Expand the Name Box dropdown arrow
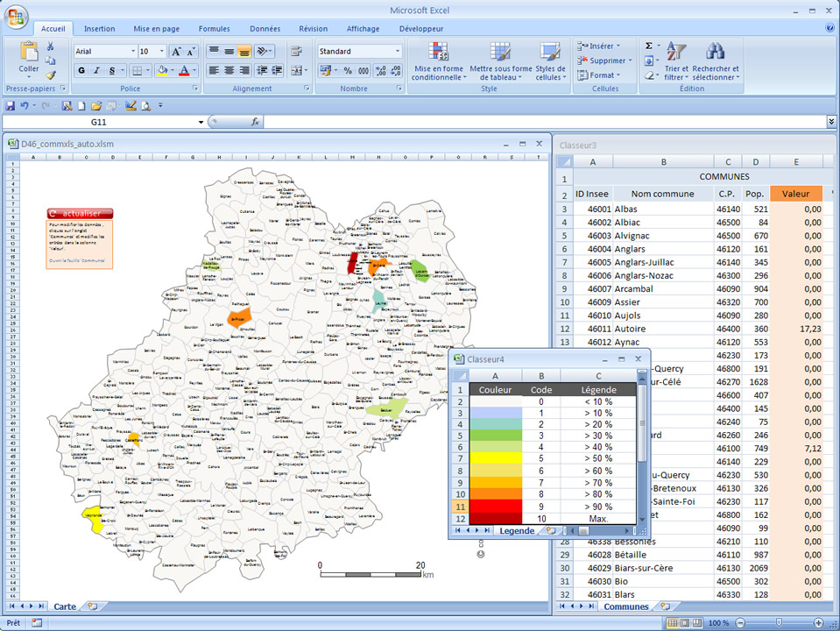Image resolution: width=840 pixels, height=631 pixels. (x=201, y=122)
